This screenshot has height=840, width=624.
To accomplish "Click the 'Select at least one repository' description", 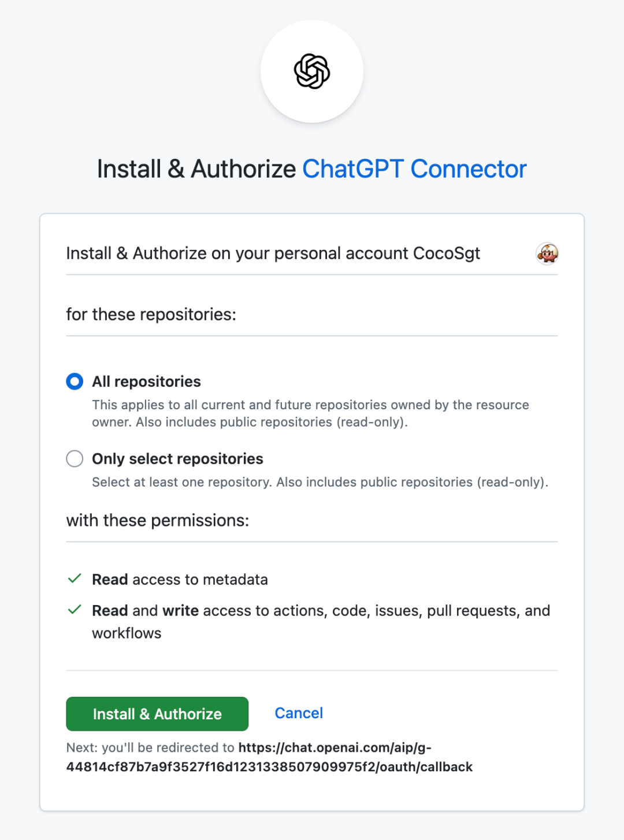I will click(x=320, y=482).
